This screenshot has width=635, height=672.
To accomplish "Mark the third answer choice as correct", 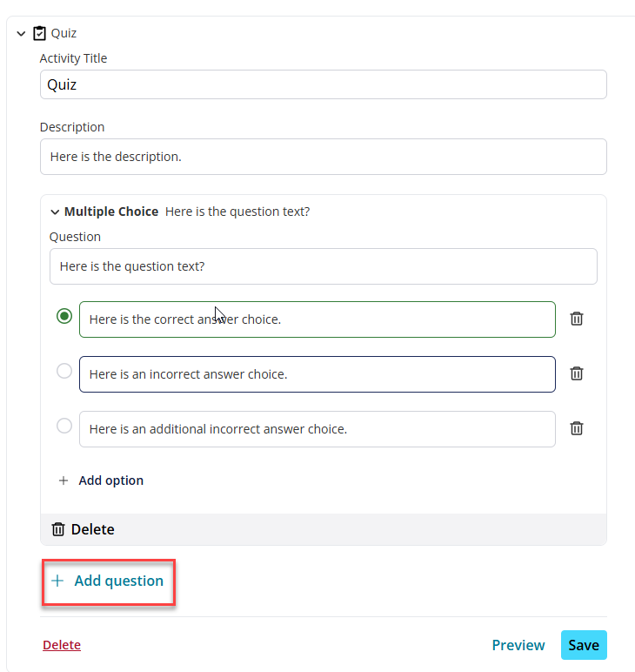I will (64, 426).
